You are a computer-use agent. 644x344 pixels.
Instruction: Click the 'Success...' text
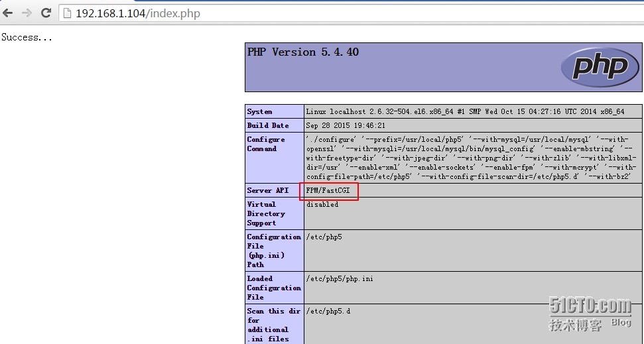coord(27,37)
